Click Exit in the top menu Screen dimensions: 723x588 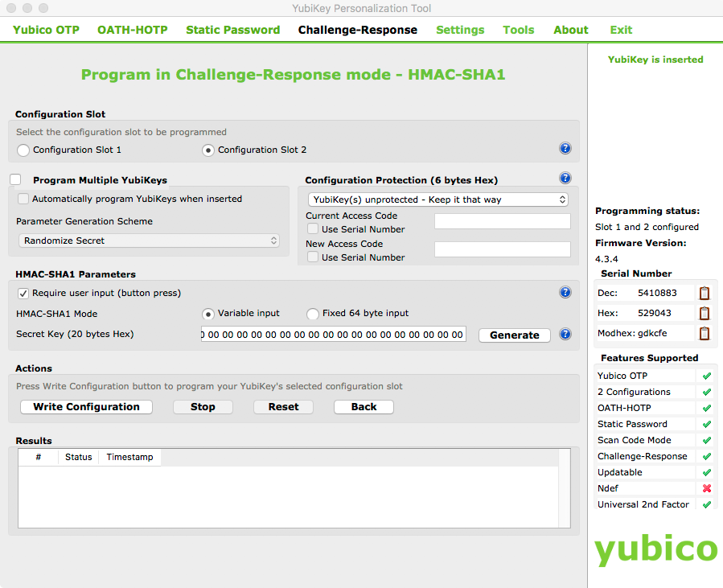point(621,30)
